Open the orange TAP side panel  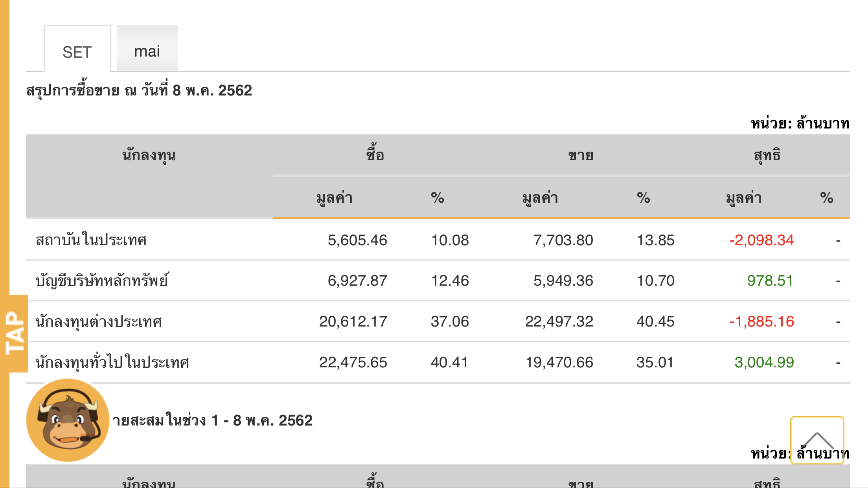click(15, 333)
